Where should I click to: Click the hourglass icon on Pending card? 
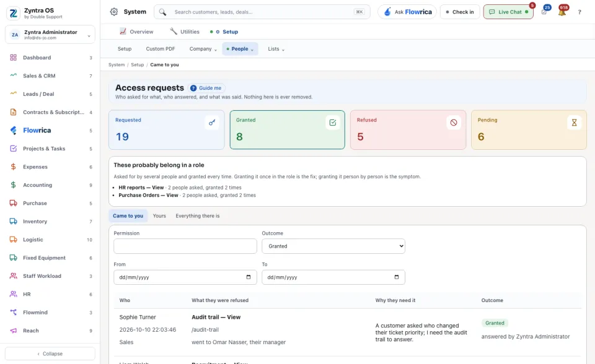pos(574,123)
